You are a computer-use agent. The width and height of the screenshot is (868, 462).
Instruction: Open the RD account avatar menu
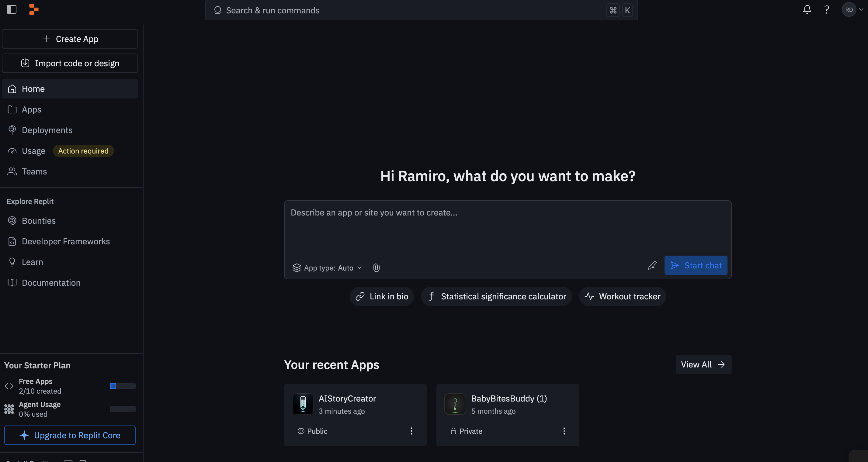[x=852, y=9]
